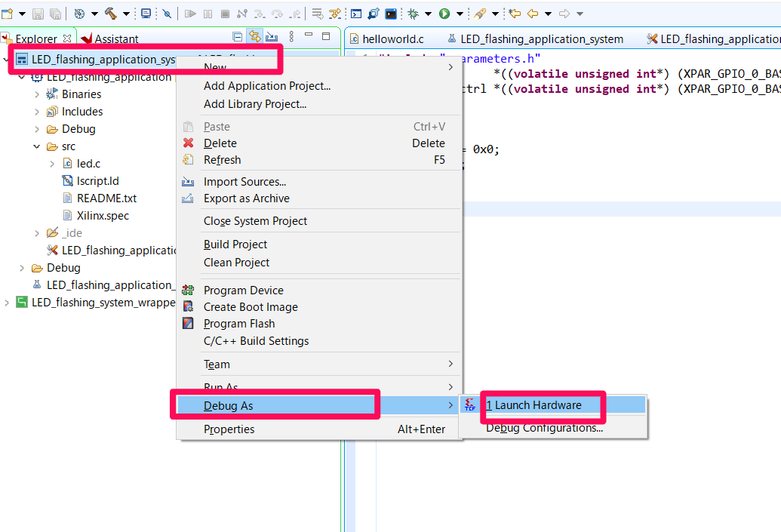Open the Back history dropdown arrow
Image resolution: width=781 pixels, height=532 pixels.
pyautogui.click(x=548, y=14)
